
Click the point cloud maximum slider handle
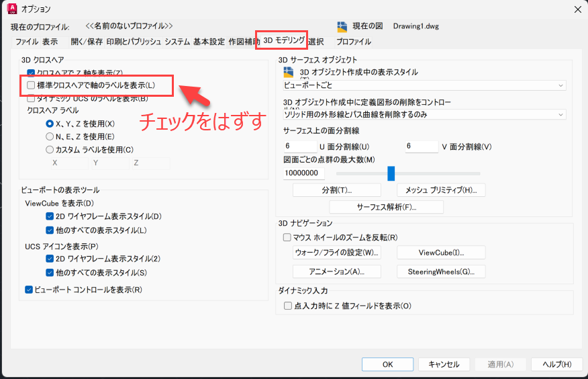[391, 173]
